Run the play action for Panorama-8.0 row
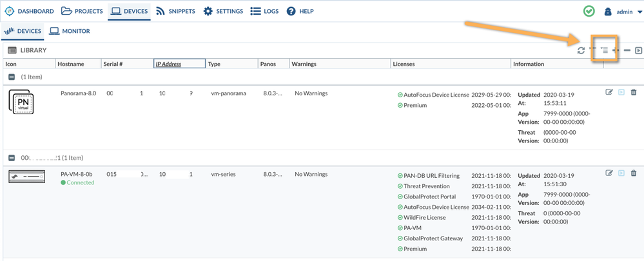 pos(621,93)
